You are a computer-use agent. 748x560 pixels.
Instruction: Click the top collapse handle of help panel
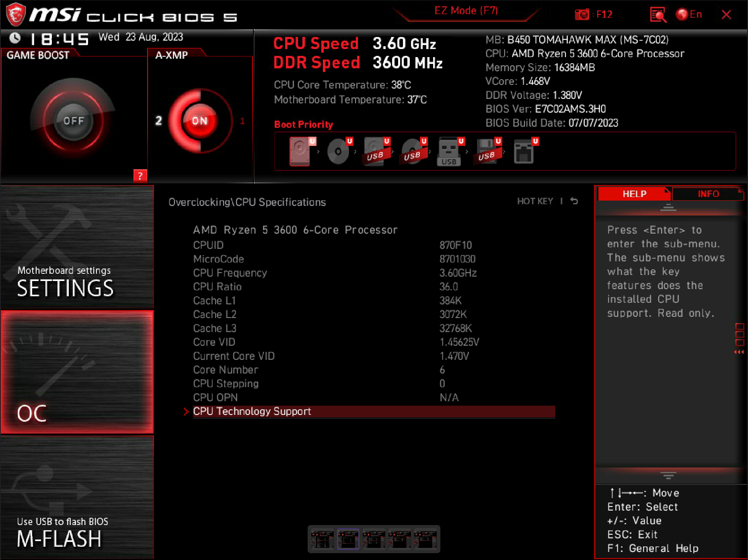coord(668,208)
